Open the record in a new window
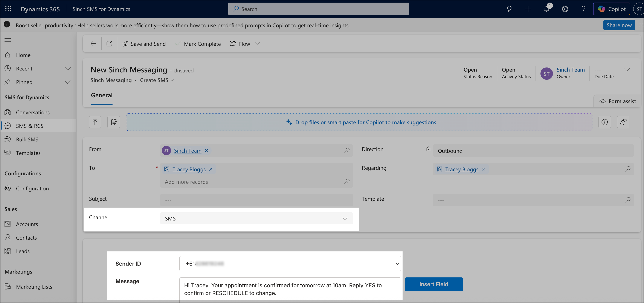This screenshot has height=303, width=644. 109,43
